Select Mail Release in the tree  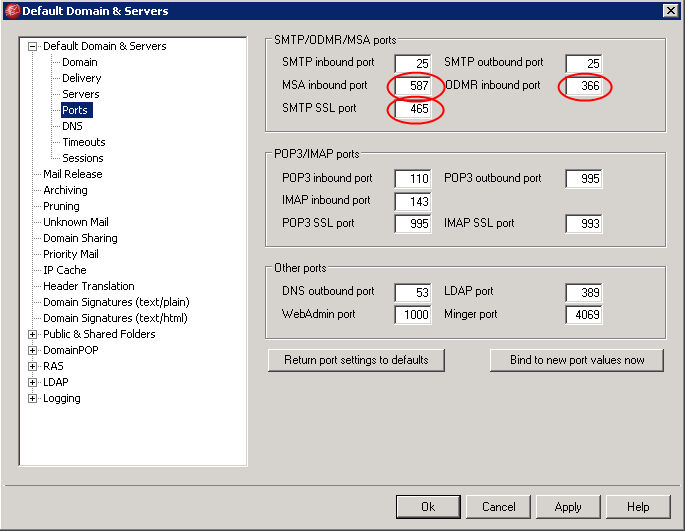(73, 174)
